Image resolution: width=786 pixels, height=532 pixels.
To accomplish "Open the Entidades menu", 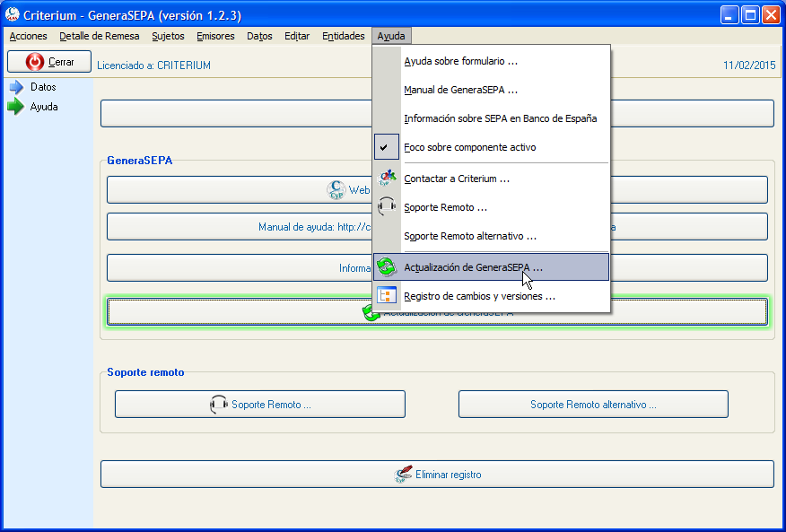I will 344,36.
